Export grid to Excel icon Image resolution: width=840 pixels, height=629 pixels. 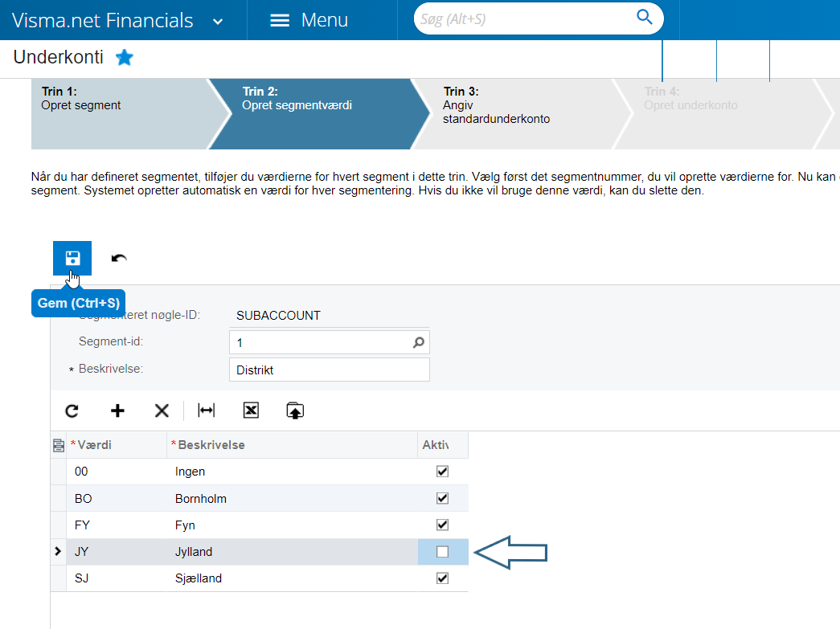click(x=251, y=410)
